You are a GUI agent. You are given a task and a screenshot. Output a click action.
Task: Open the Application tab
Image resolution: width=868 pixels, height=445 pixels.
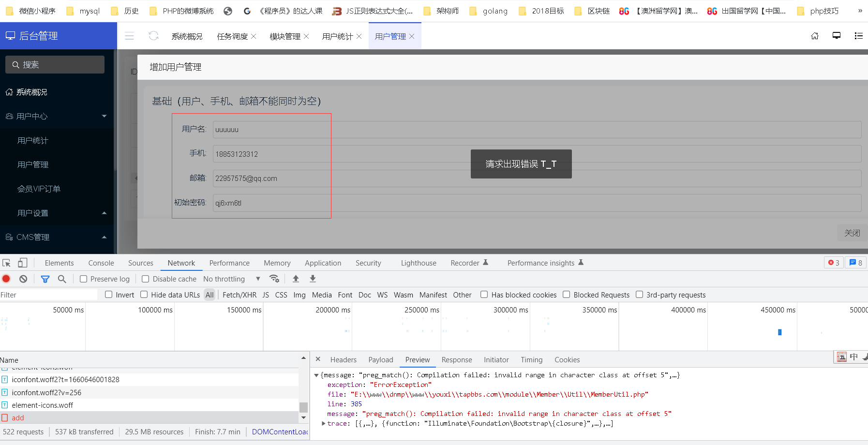[x=323, y=263]
